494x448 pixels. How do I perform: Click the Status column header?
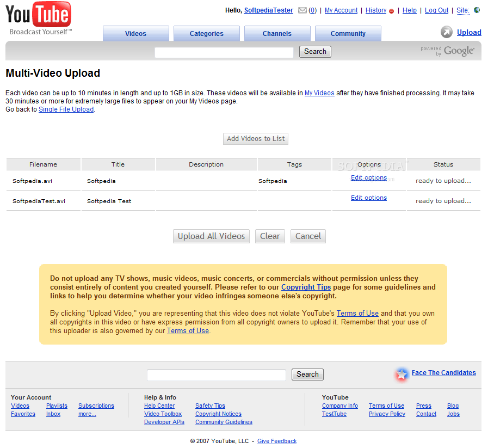tap(443, 164)
